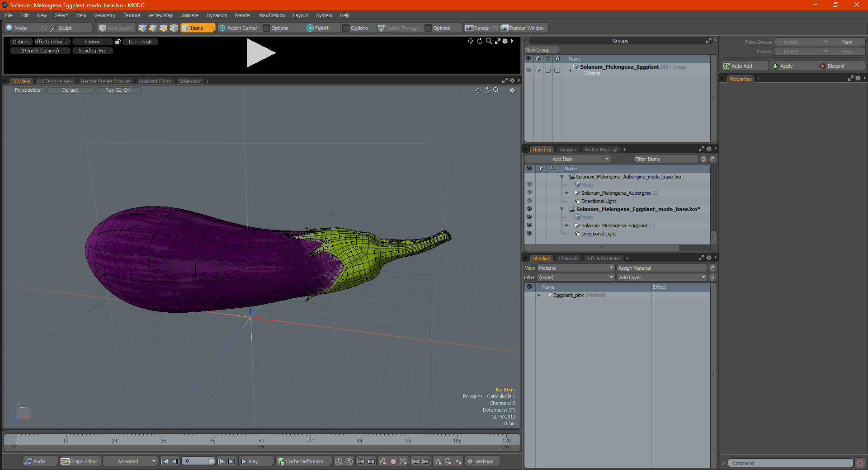The image size is (868, 470).
Task: Open timeline Settings
Action: pos(482,461)
